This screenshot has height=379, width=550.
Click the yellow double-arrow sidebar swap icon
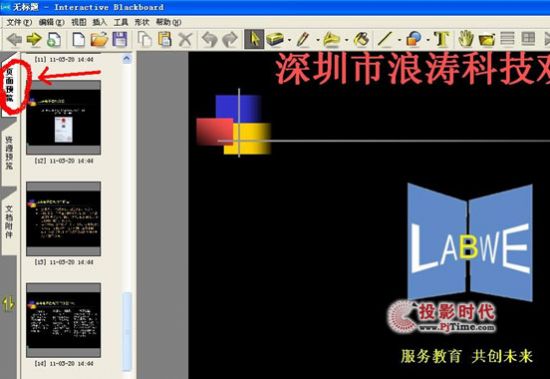pos(8,304)
